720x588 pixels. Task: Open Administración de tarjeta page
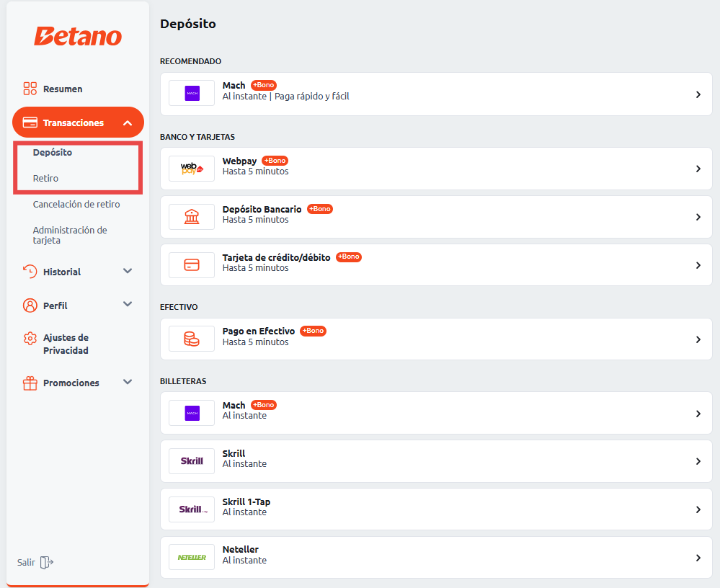(70, 235)
